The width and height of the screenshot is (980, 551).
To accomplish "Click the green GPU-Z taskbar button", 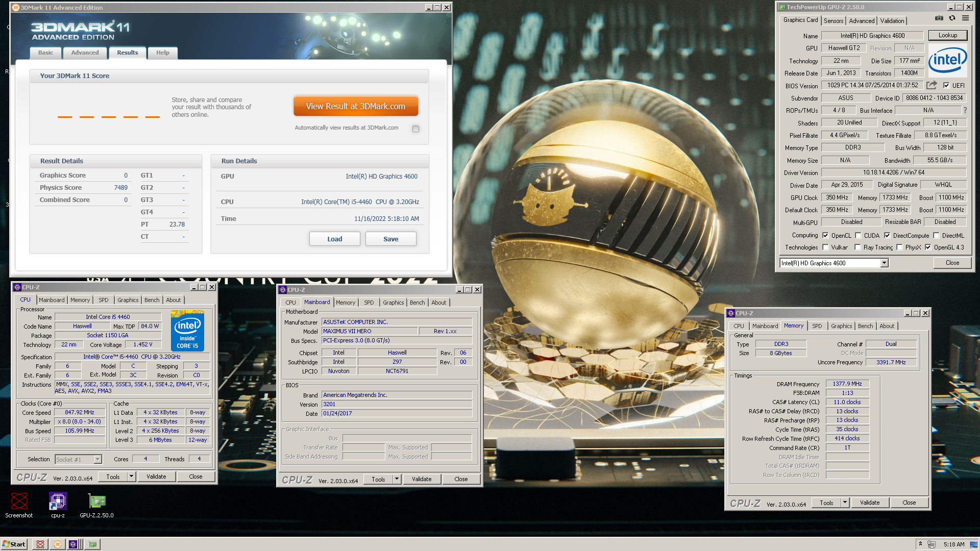I will tap(92, 544).
